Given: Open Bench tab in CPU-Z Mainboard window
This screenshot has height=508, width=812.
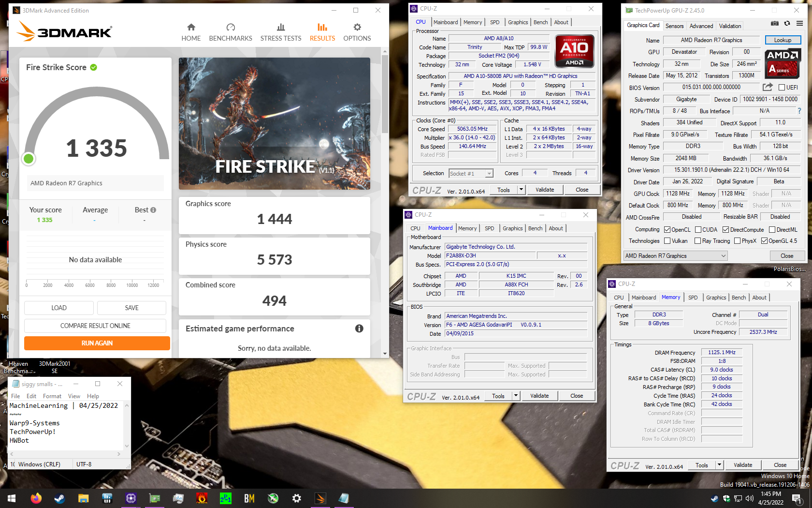Looking at the screenshot, I should [x=535, y=228].
